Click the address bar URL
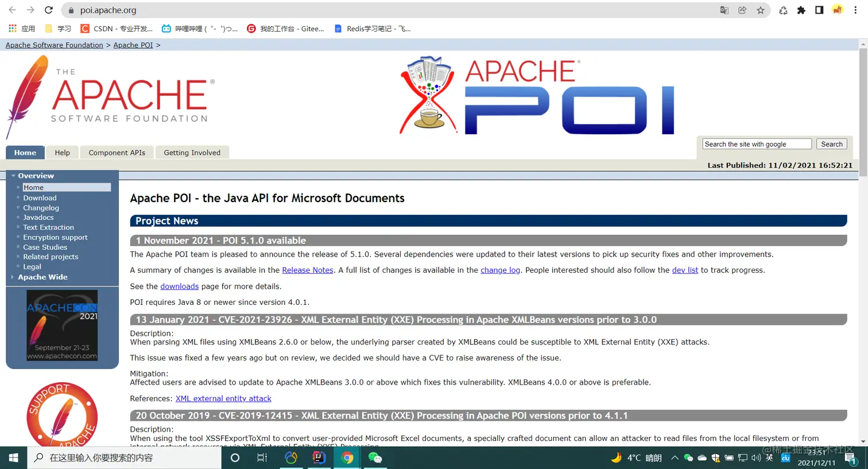The image size is (868, 469). tap(108, 10)
